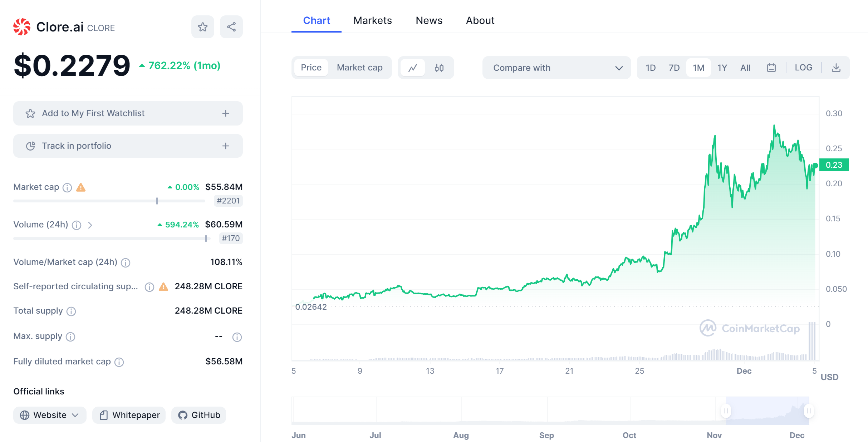The width and height of the screenshot is (868, 442).
Task: Open the Compare with dropdown
Action: coord(556,68)
